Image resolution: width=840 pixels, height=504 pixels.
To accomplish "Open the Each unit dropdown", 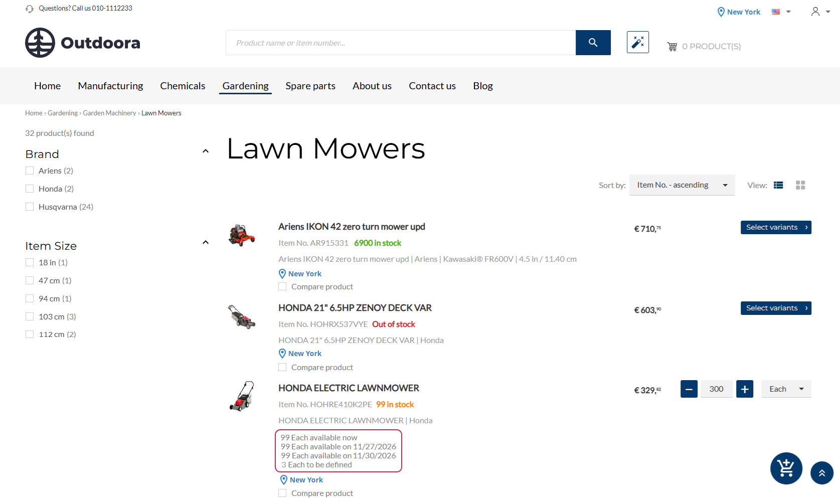I will (785, 389).
